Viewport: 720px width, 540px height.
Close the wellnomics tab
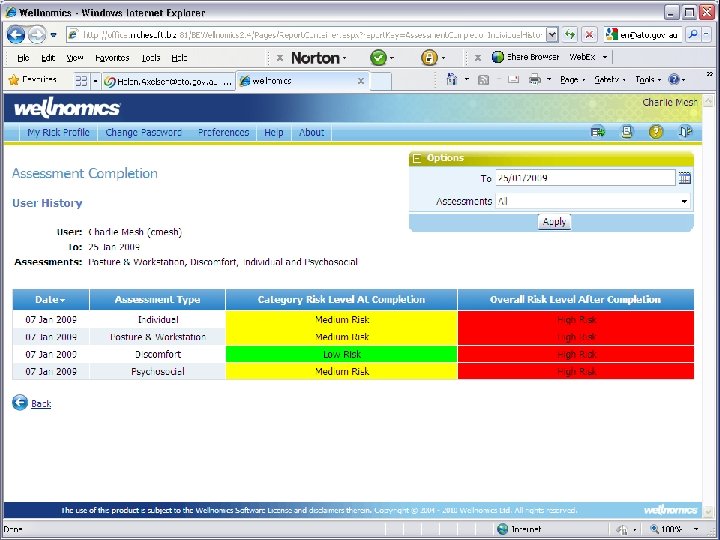(x=361, y=81)
